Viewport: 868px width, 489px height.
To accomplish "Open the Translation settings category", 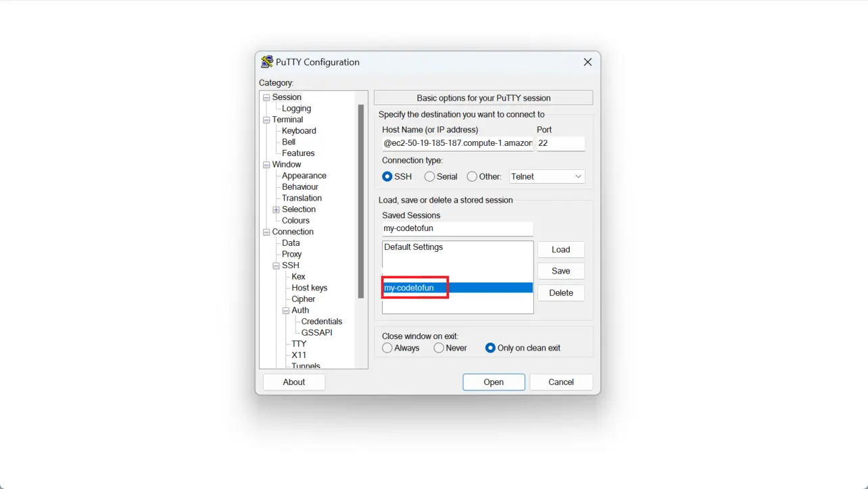I will click(302, 198).
